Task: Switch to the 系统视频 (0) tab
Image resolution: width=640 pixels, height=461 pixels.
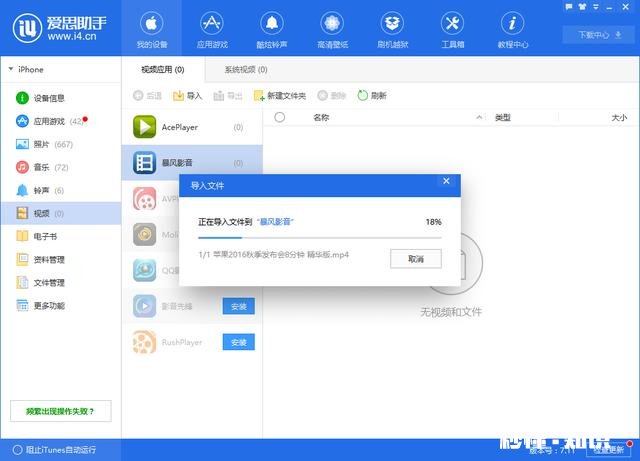Action: (246, 70)
